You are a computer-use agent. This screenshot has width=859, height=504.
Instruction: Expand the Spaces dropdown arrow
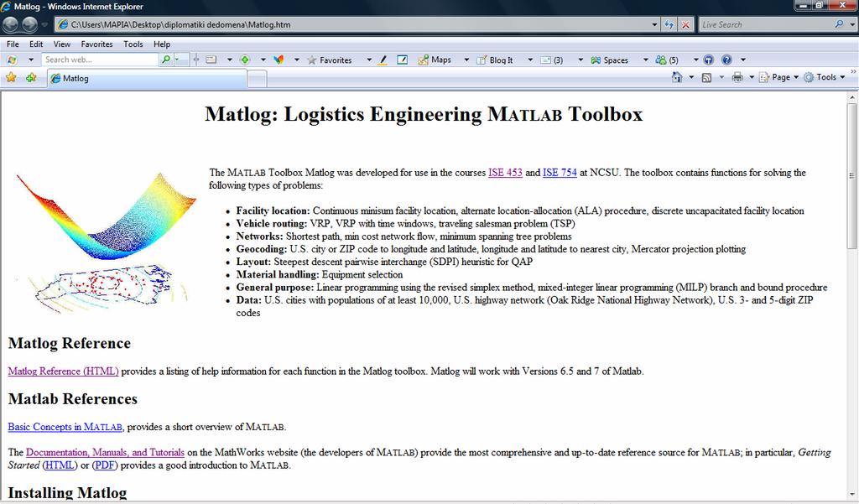[645, 60]
